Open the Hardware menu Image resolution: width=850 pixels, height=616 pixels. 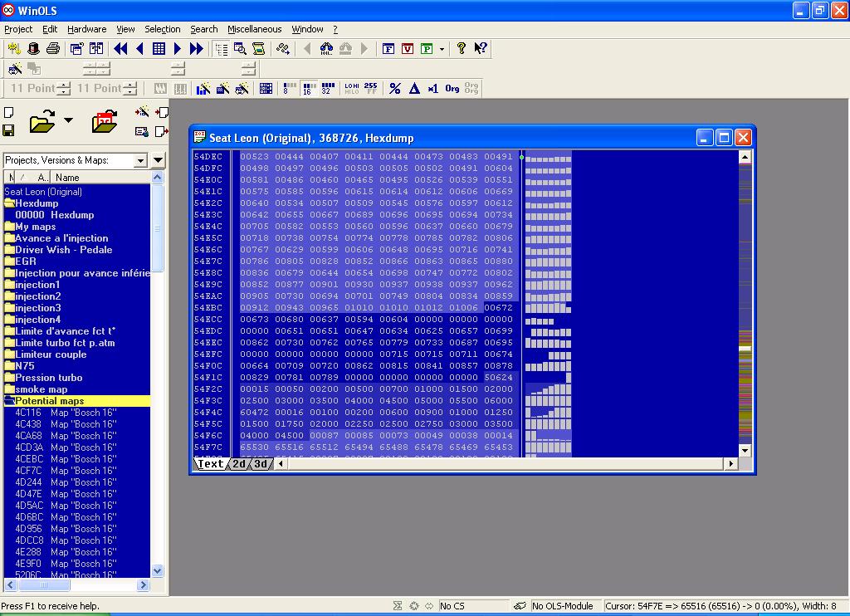[x=86, y=29]
